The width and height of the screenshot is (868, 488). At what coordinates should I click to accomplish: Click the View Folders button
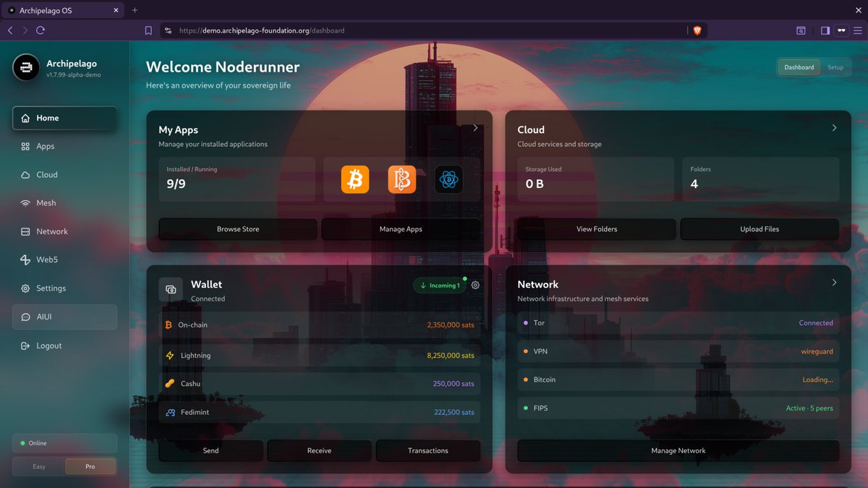(x=597, y=229)
